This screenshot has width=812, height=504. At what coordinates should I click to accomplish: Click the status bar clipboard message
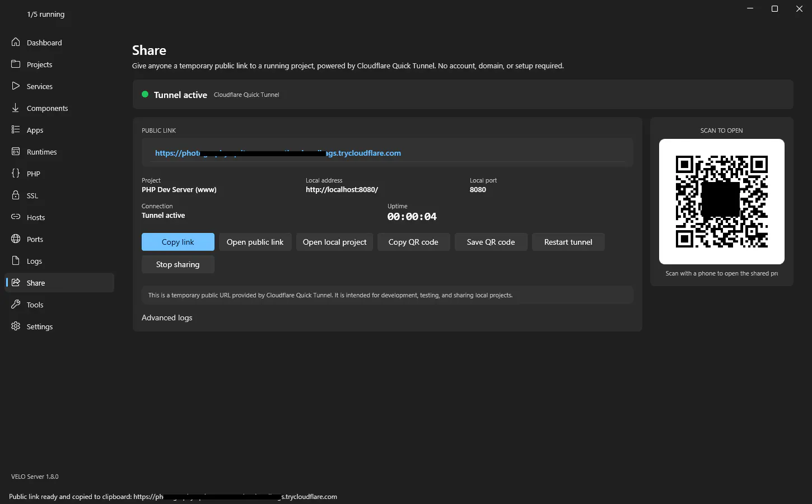click(173, 497)
